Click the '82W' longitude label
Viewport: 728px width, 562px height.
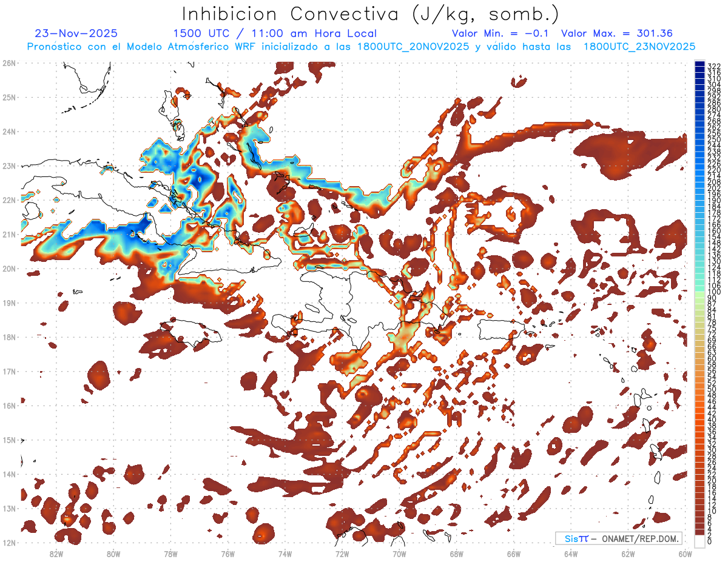click(x=56, y=554)
